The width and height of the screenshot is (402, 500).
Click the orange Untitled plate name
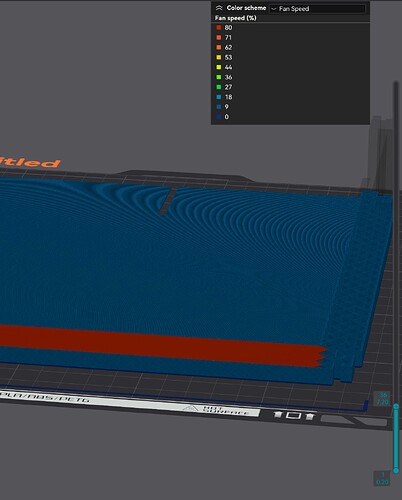pyautogui.click(x=30, y=162)
